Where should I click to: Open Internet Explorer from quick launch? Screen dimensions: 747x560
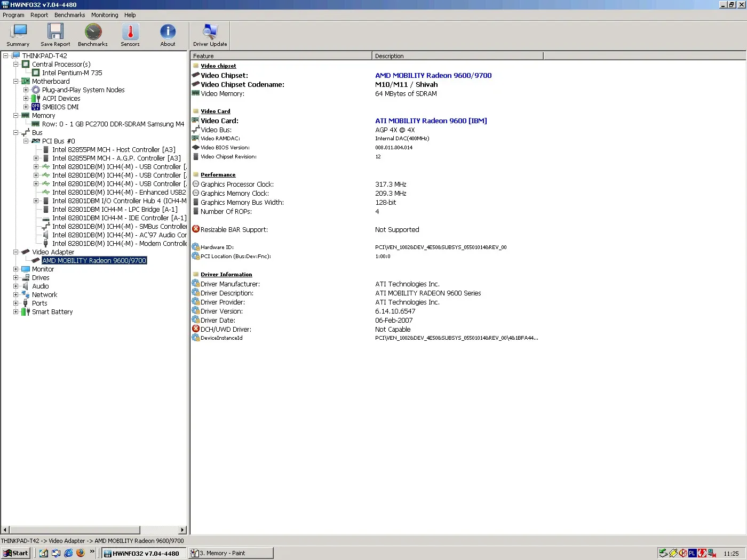tap(68, 553)
